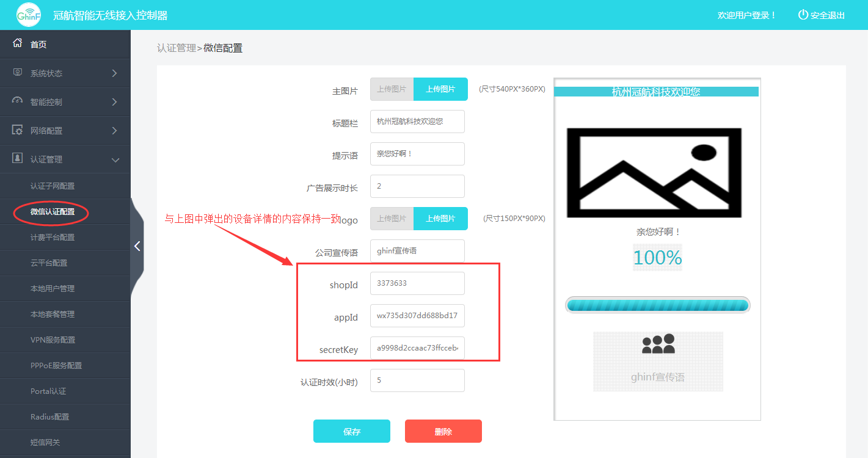Open 短信网关 submenu item
868x458 pixels.
tap(45, 442)
